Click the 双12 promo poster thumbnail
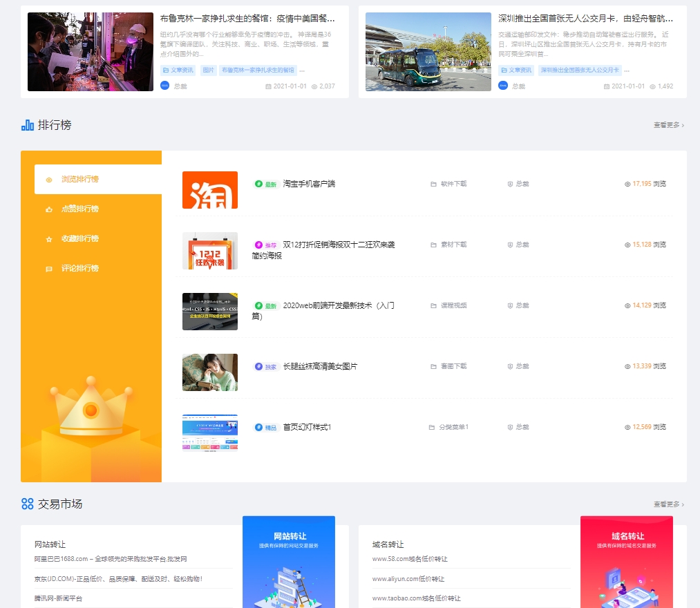 coord(209,251)
